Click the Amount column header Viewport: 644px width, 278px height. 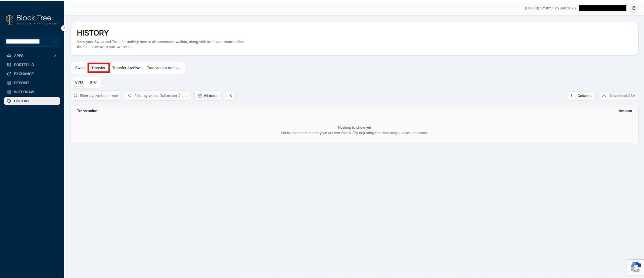[x=625, y=111]
